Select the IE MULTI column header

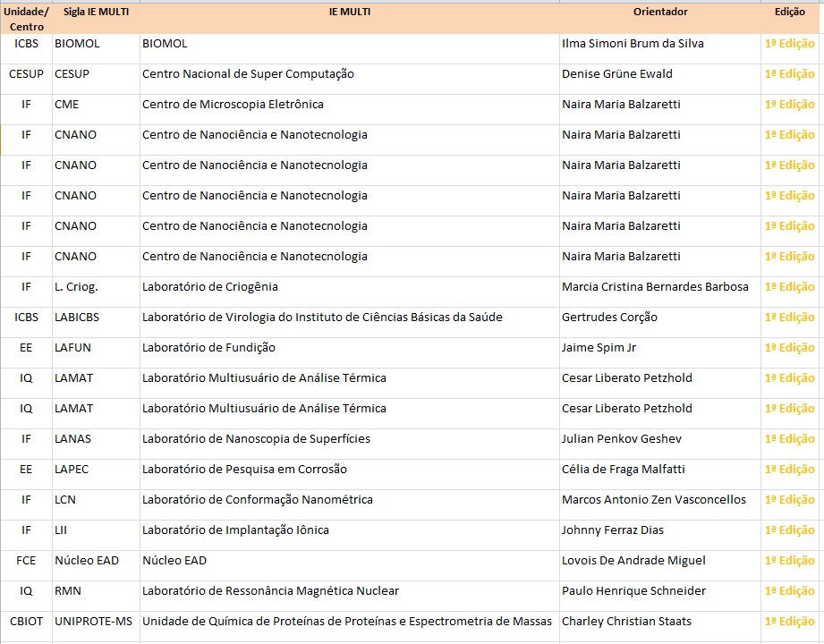point(350,12)
